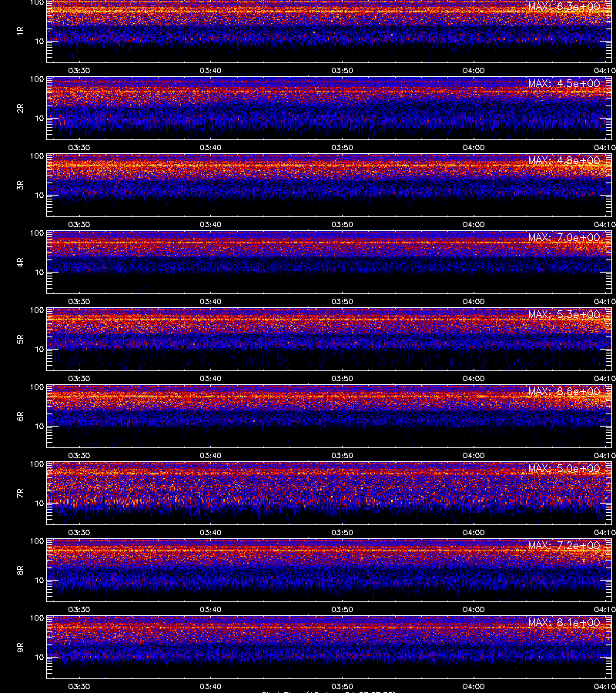Viewport: 616px width, 693px height.
Task: Click the '10' y-axis value of panel 9R
Action: [39, 658]
